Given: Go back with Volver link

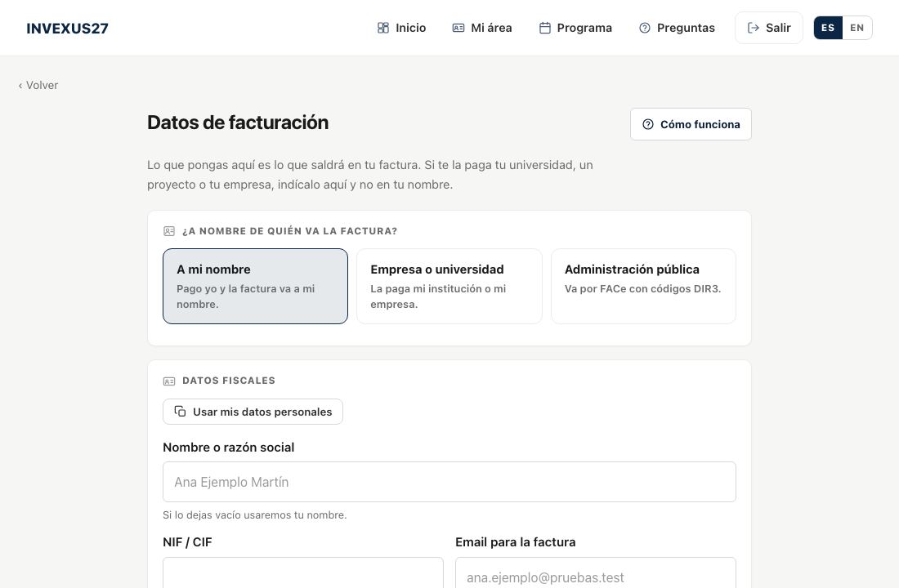Looking at the screenshot, I should click(38, 86).
